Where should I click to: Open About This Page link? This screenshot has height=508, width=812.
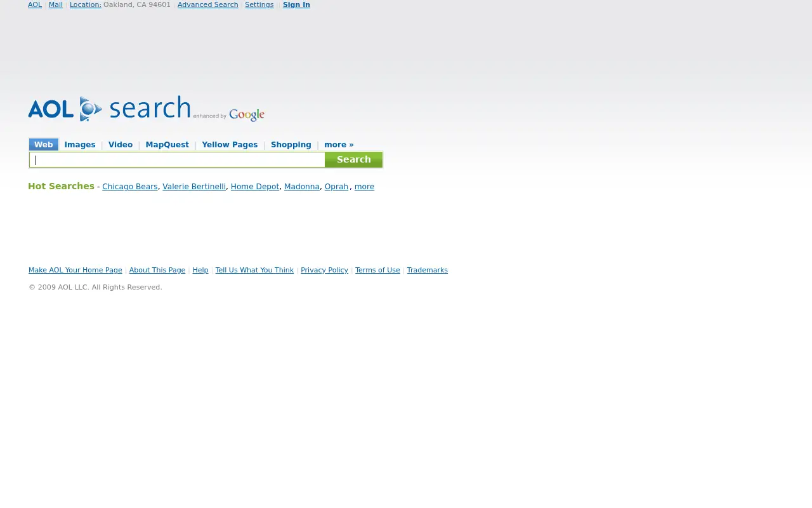[157, 271]
